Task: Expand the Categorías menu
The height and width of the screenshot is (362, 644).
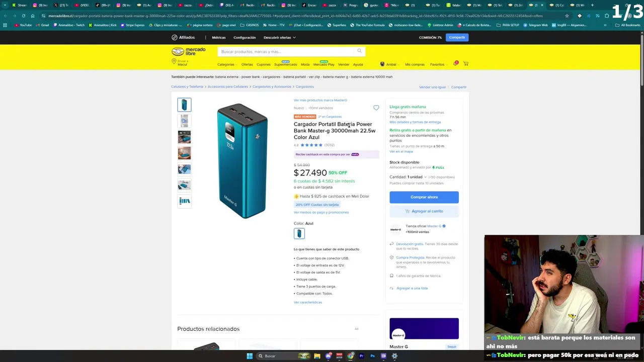Action: [x=227, y=64]
